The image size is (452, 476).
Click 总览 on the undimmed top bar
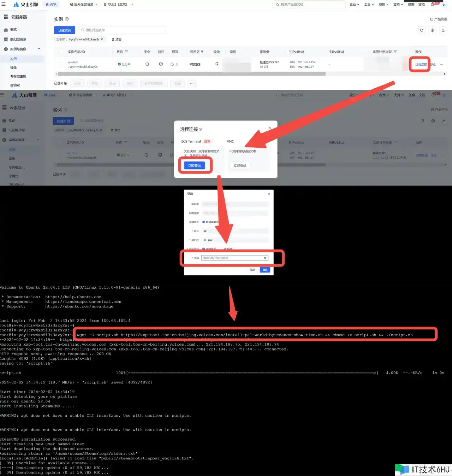[51, 5]
